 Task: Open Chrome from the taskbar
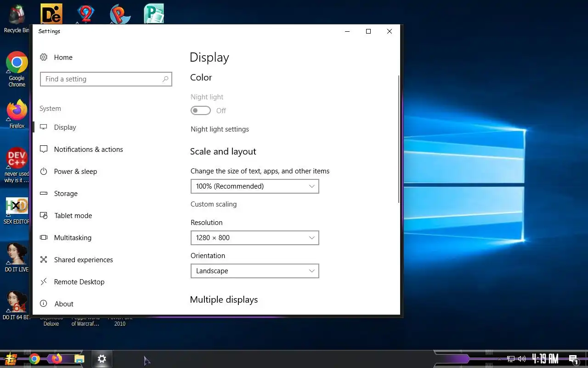34,359
